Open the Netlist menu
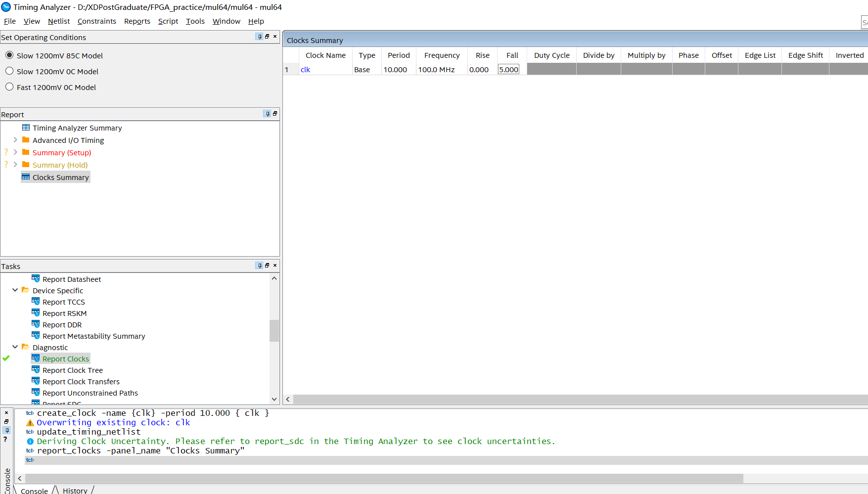 tap(59, 21)
